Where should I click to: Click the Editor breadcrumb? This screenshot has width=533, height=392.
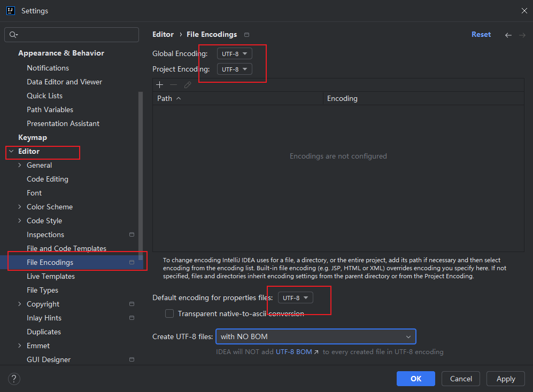click(x=163, y=35)
